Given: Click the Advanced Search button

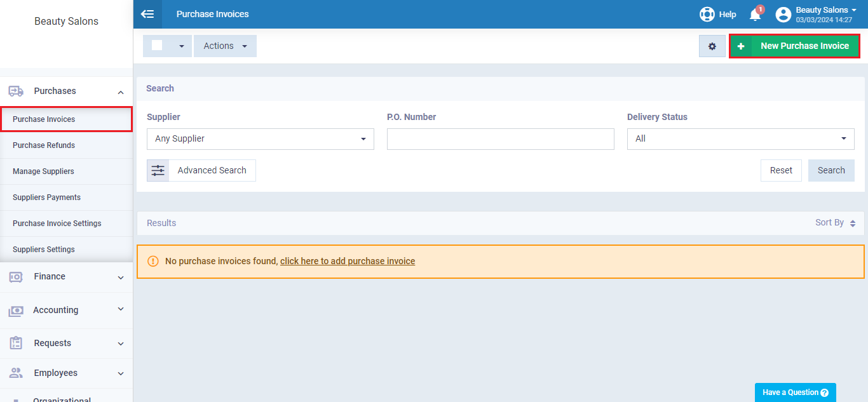Looking at the screenshot, I should click(201, 170).
